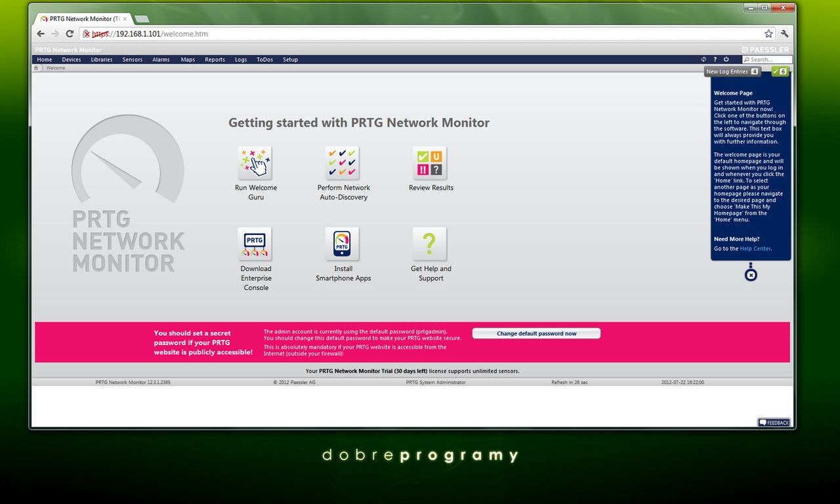Open the Alarms menu

[161, 60]
